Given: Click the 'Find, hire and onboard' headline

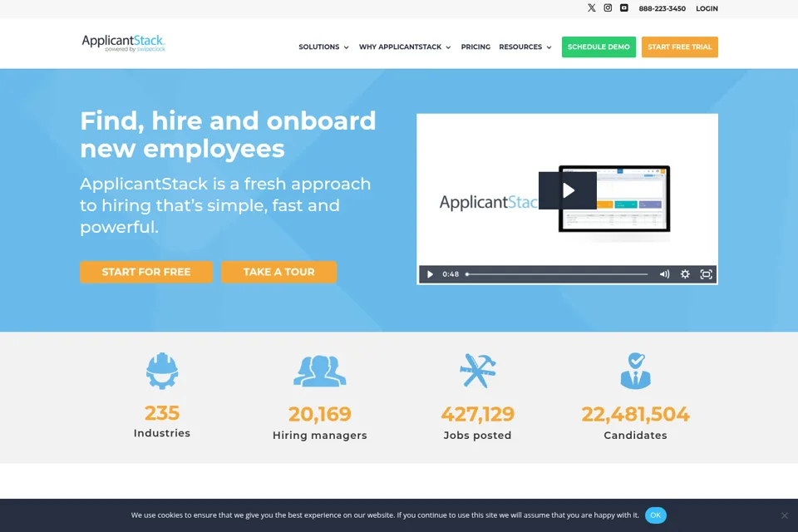Looking at the screenshot, I should (228, 135).
